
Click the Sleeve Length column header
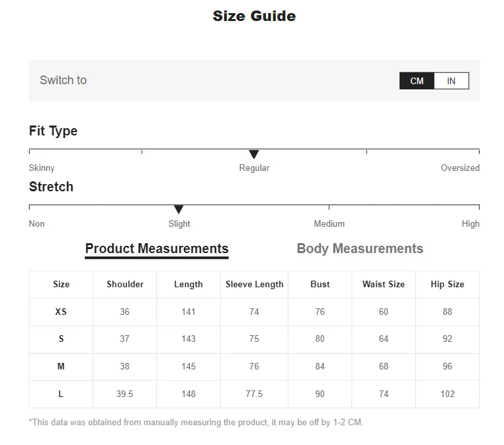pyautogui.click(x=254, y=285)
